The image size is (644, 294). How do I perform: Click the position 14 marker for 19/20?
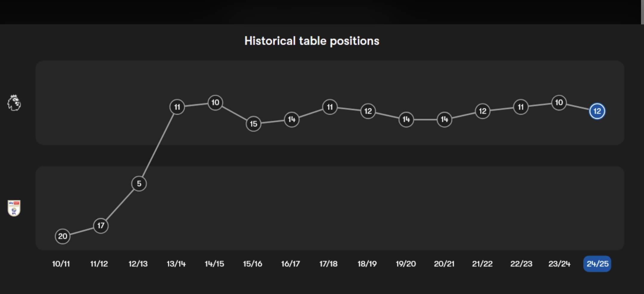click(x=406, y=120)
